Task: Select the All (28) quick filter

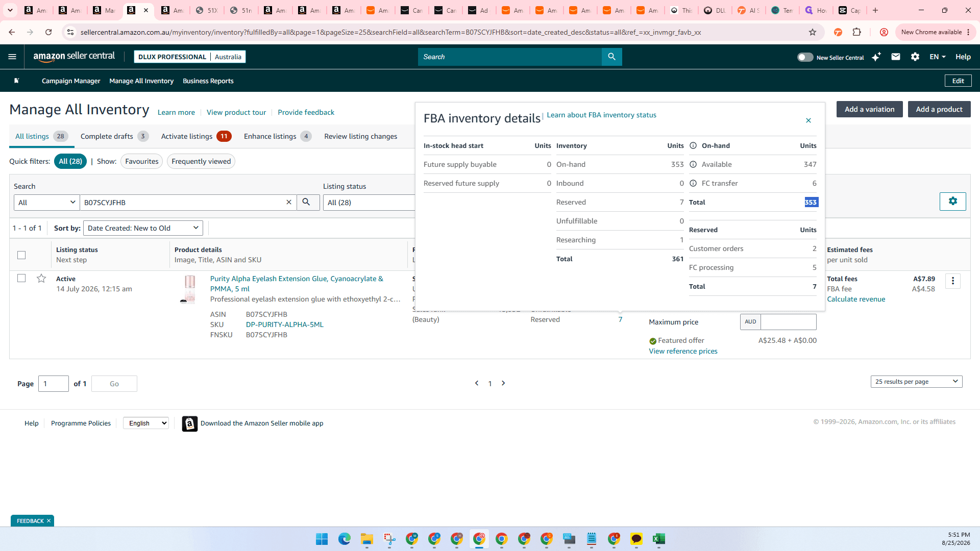Action: click(x=70, y=161)
